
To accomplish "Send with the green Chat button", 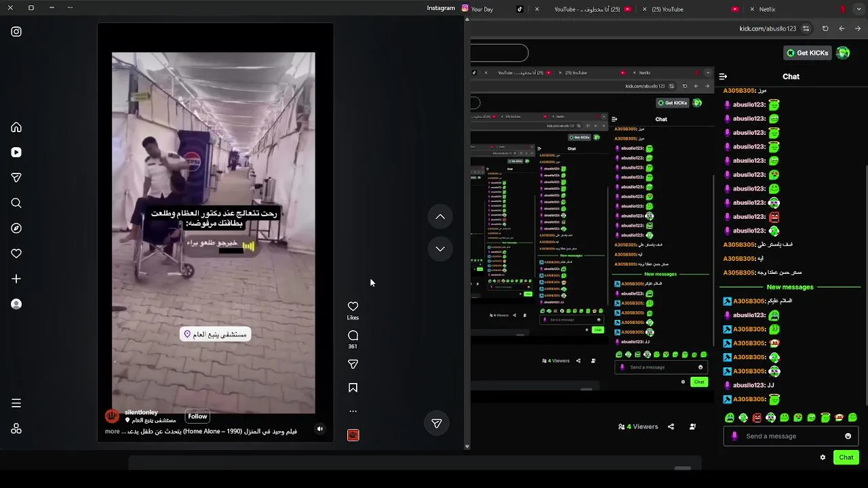I will click(846, 457).
